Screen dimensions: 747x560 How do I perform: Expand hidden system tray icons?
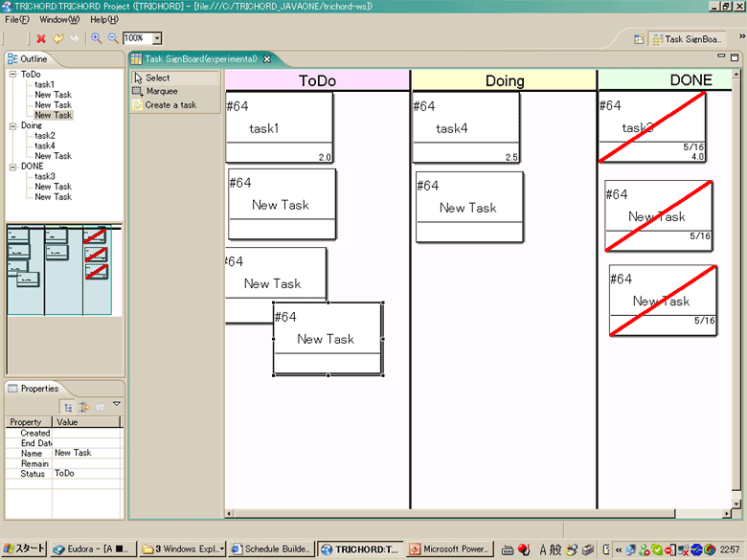tap(619, 549)
